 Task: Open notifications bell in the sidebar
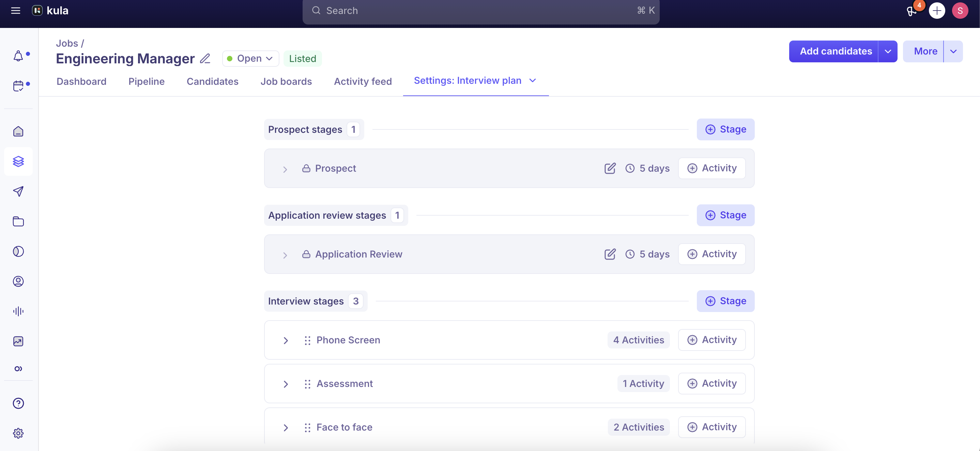[18, 56]
